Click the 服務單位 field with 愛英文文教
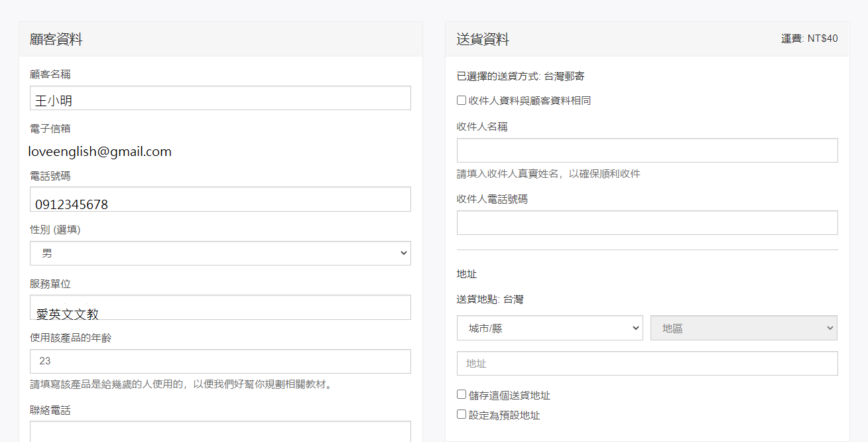868x442 pixels. point(220,308)
